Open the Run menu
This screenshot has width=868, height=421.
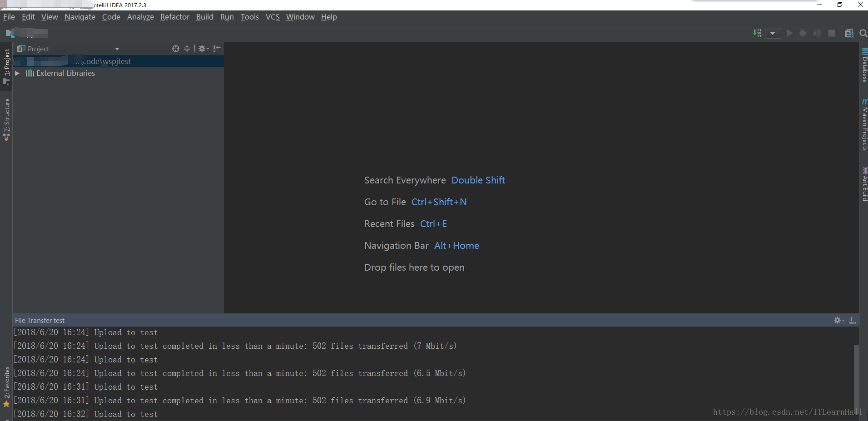coord(227,17)
